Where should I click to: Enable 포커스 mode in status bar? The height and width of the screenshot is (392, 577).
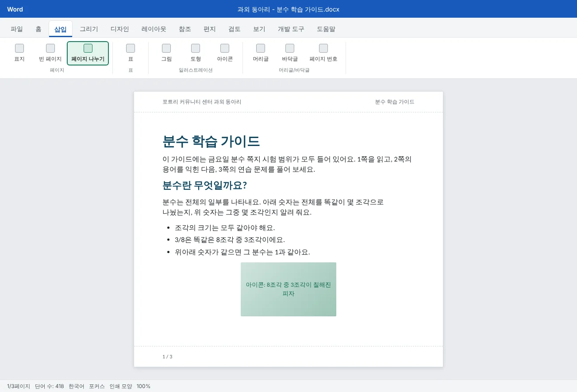[97, 386]
